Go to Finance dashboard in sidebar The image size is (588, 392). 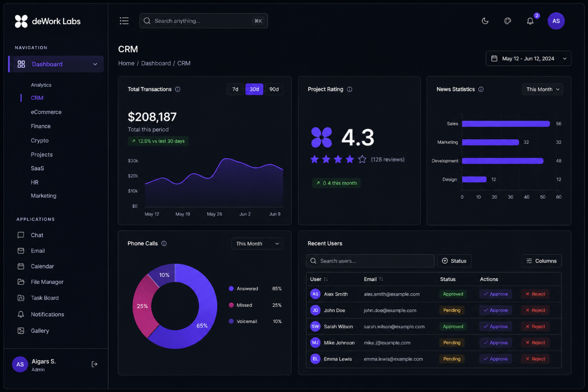(41, 126)
